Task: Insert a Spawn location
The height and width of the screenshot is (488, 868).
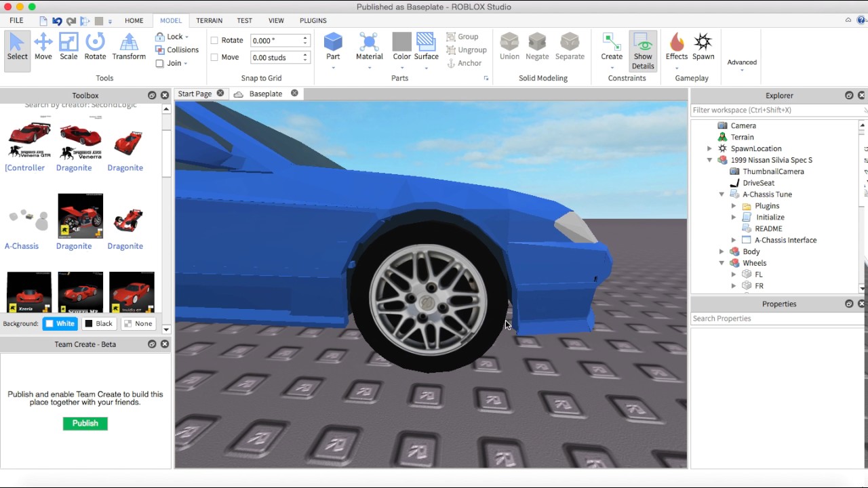Action: coord(703,47)
